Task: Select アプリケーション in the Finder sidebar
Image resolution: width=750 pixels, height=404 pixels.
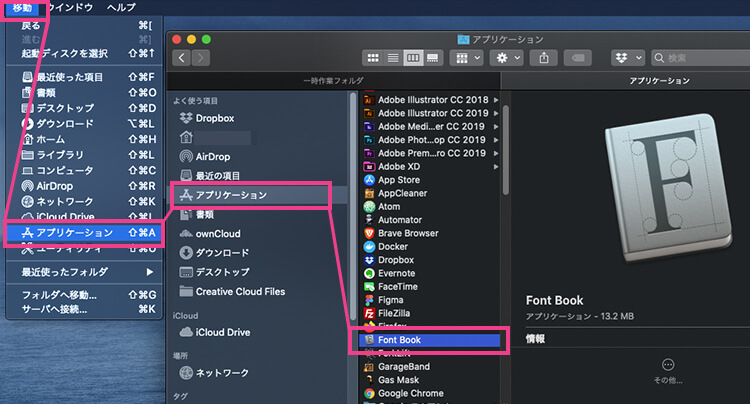Action: click(230, 195)
